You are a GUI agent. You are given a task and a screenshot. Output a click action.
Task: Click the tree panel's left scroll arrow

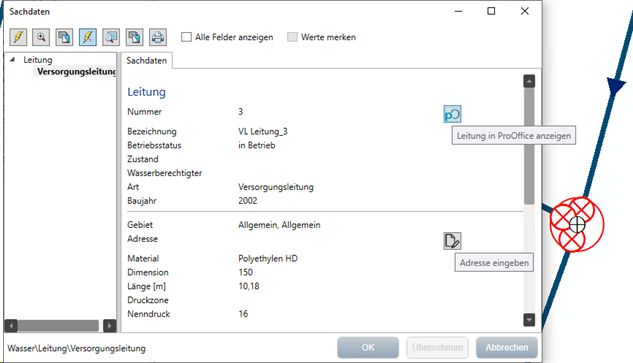click(x=11, y=325)
